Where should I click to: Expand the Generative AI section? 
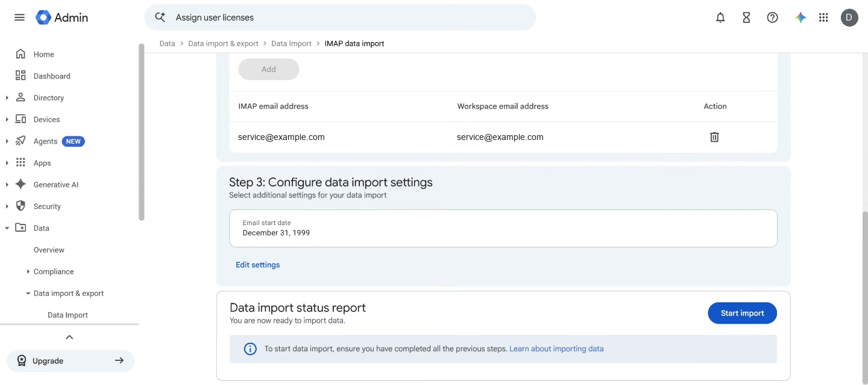pos(7,185)
